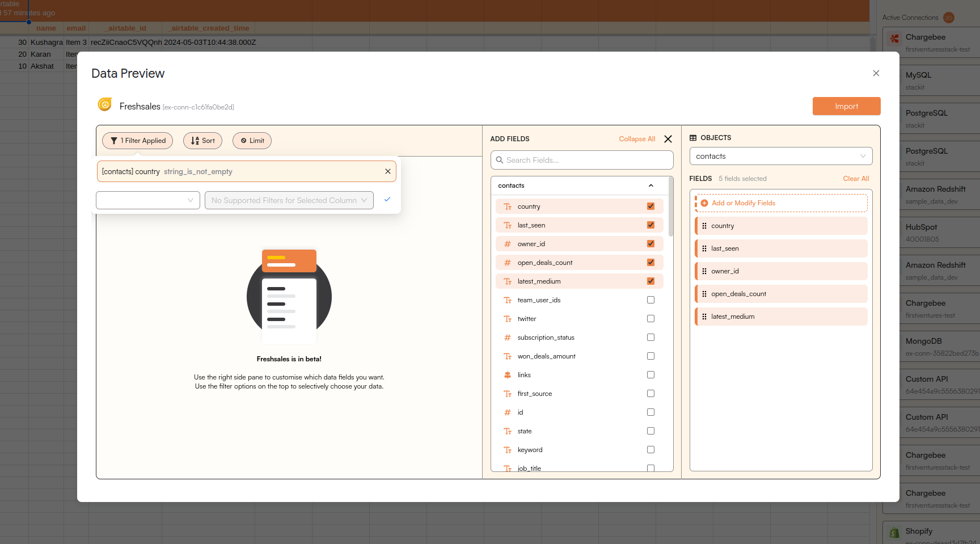Viewport: 980px width, 544px height.
Task: Uncheck the latest_medium checkbox
Action: coord(650,281)
